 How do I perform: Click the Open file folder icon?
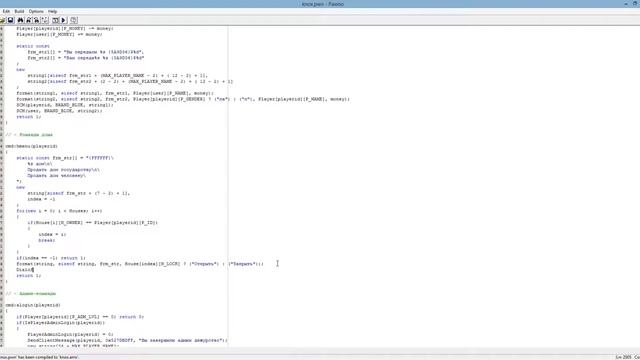click(2, 20)
